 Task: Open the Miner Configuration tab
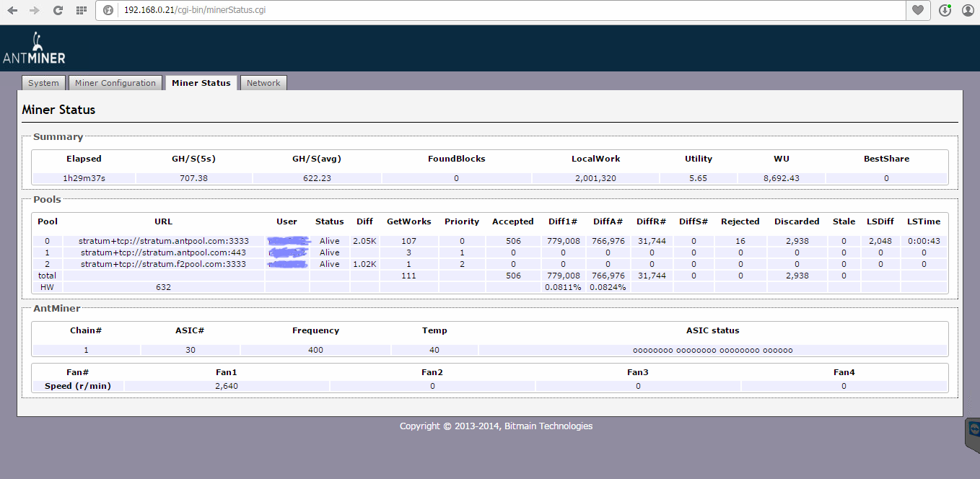(x=115, y=83)
